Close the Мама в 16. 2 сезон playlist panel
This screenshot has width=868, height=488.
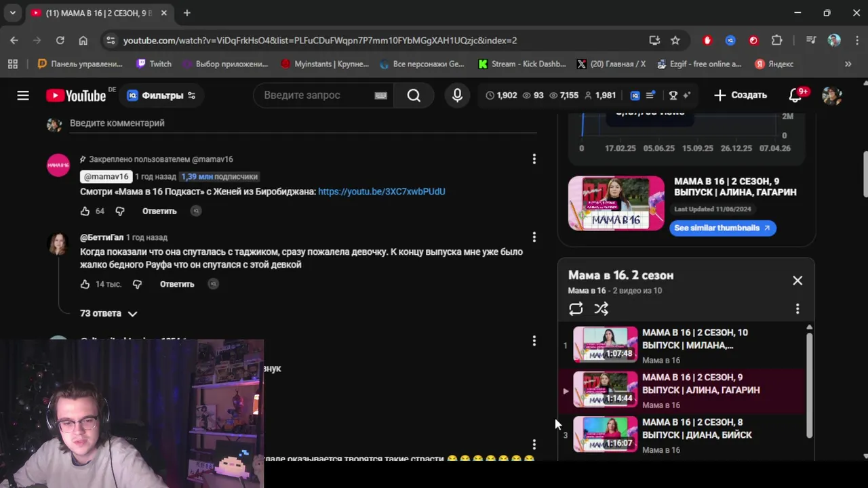click(x=797, y=281)
